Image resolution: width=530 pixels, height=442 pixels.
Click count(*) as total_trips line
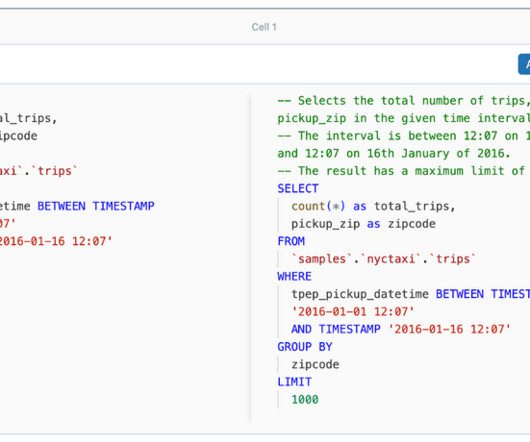374,206
